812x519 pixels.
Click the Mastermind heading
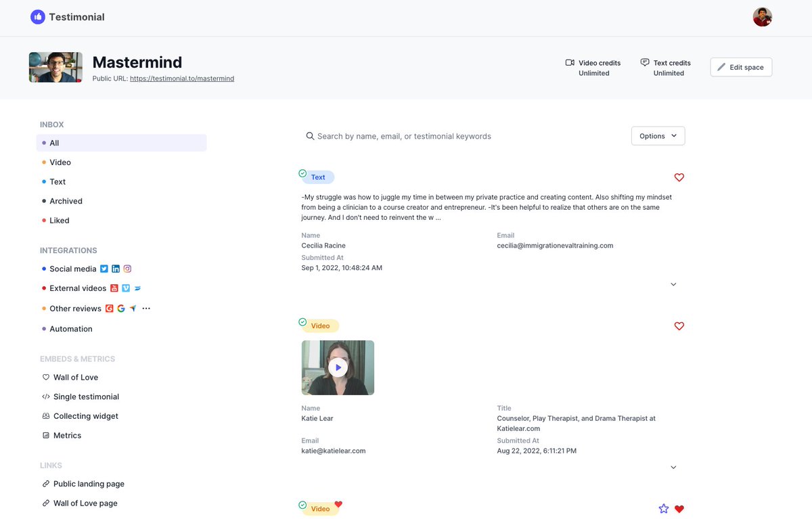coord(137,62)
